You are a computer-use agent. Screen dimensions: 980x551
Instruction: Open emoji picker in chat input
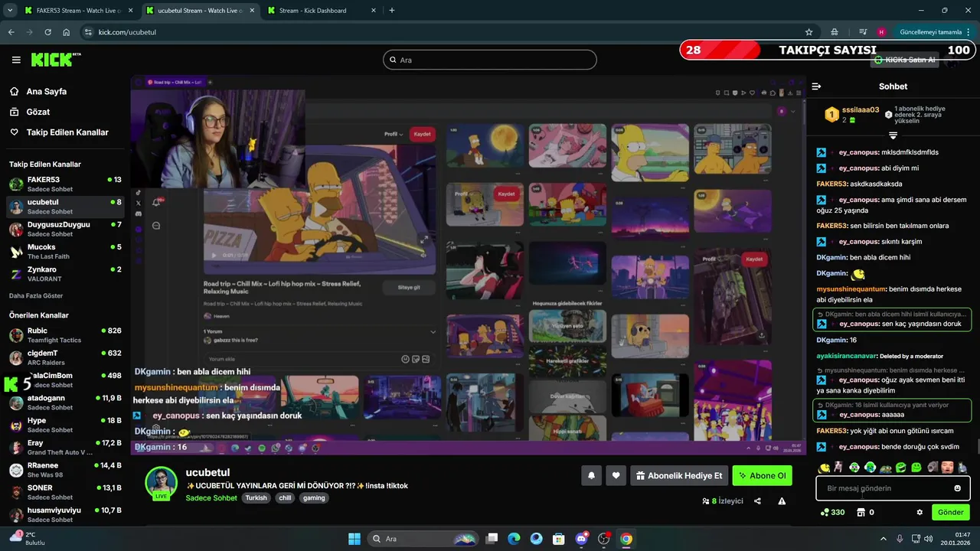tap(957, 488)
